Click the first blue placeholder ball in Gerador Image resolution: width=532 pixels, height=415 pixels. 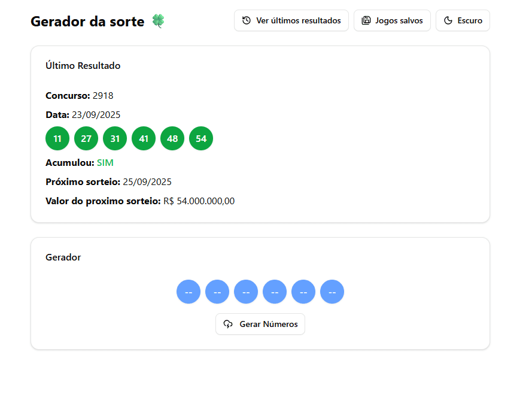(x=189, y=292)
